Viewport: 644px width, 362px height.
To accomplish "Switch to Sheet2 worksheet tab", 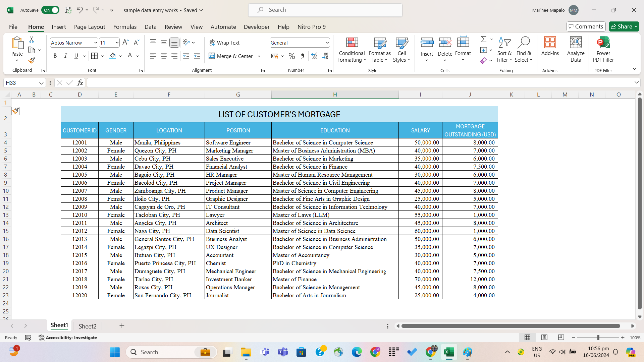I will [88, 326].
